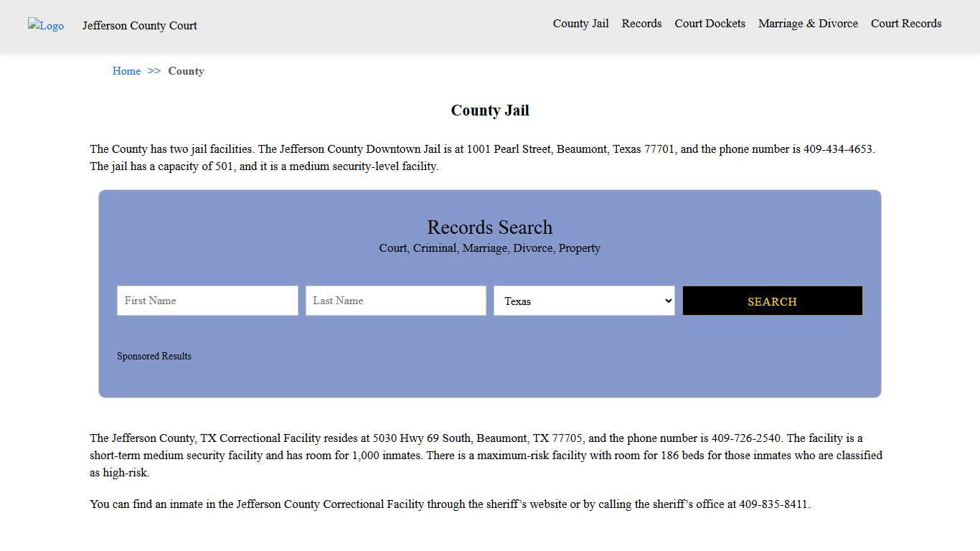Select the County breadcrumb label

click(186, 71)
